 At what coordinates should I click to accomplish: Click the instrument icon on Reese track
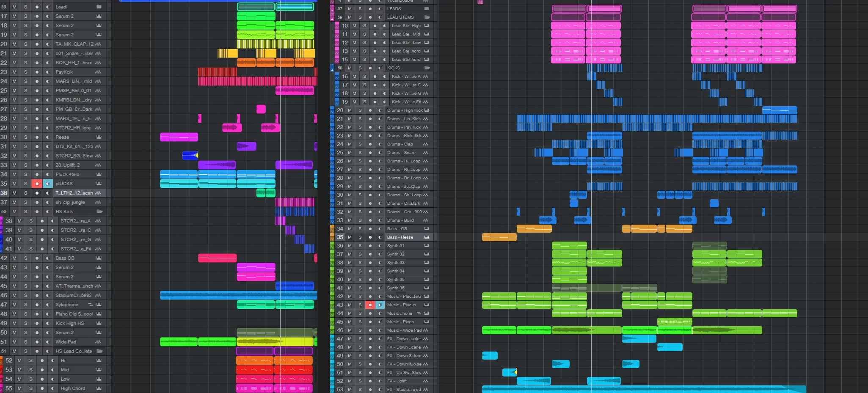coord(99,137)
